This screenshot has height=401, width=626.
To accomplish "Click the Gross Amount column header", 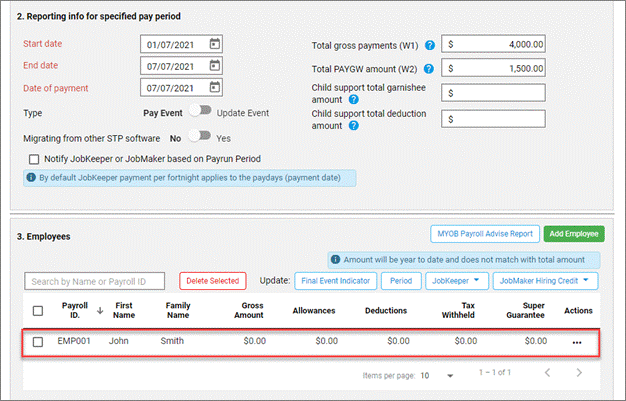I will coord(248,310).
